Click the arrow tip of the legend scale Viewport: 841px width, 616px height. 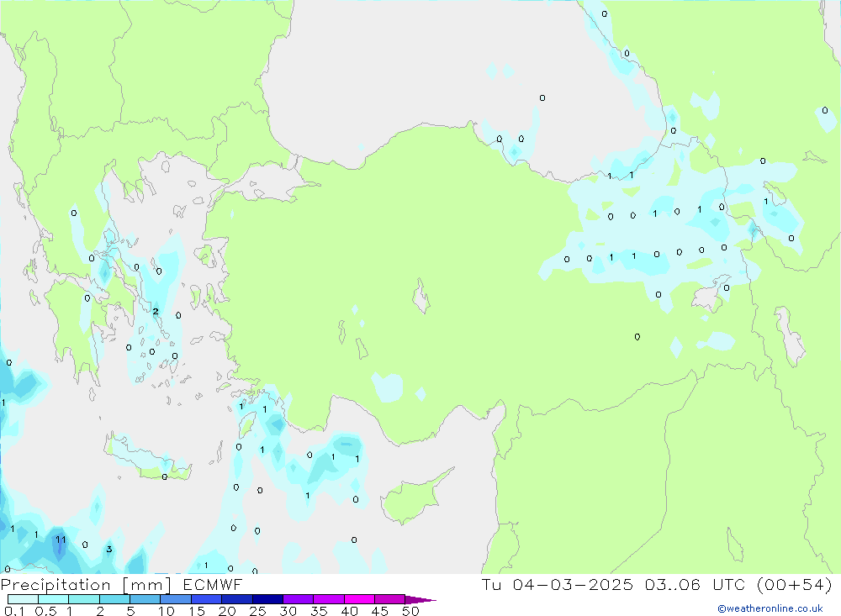coord(421,600)
